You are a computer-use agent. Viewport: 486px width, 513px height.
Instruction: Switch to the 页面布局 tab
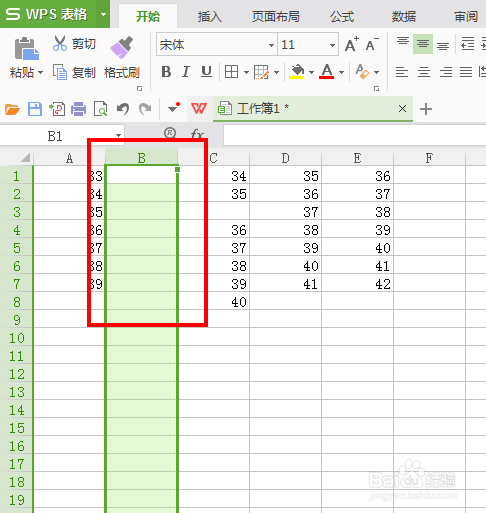[x=275, y=16]
